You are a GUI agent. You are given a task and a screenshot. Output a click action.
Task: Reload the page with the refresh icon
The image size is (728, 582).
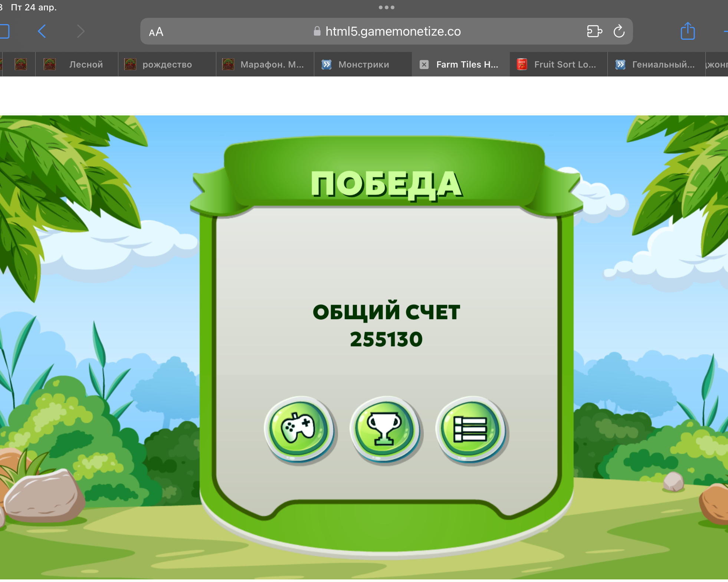click(x=619, y=32)
